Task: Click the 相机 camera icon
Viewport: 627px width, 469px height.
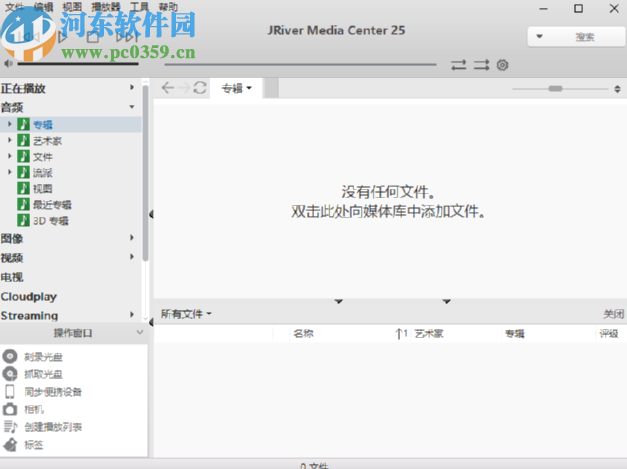Action: point(10,409)
